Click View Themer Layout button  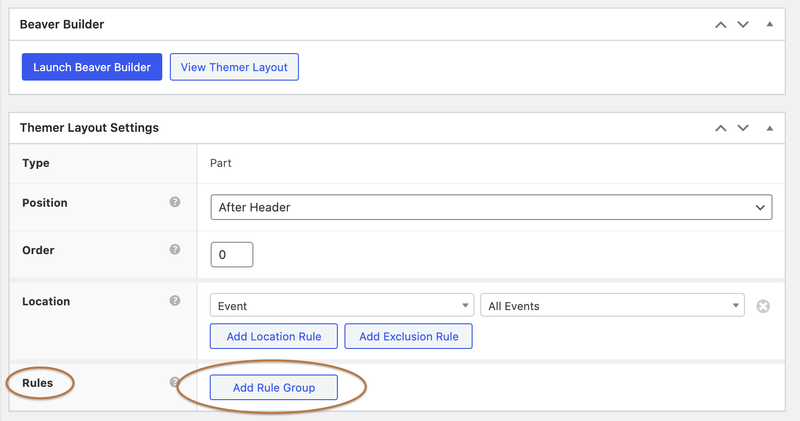[235, 67]
